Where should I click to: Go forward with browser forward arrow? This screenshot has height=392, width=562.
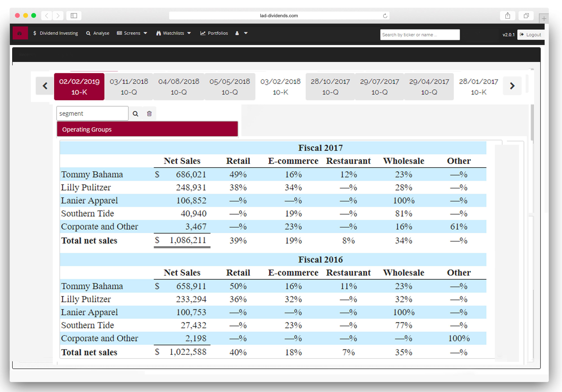[x=58, y=16]
